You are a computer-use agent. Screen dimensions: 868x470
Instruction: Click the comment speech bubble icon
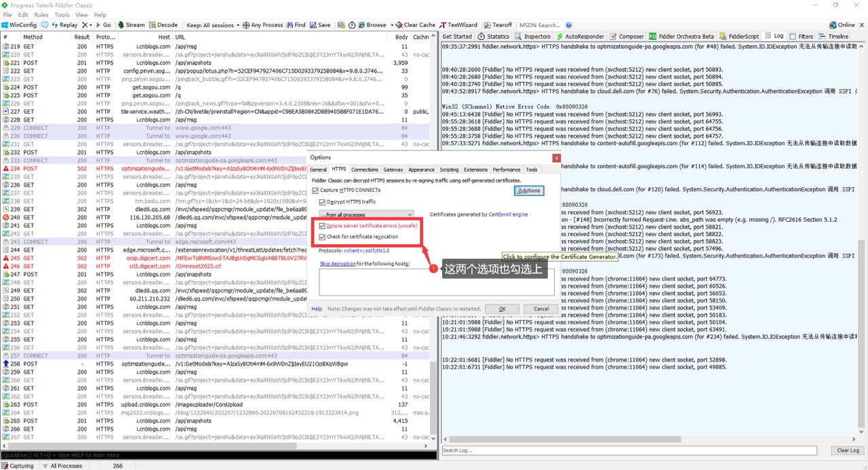pos(45,25)
